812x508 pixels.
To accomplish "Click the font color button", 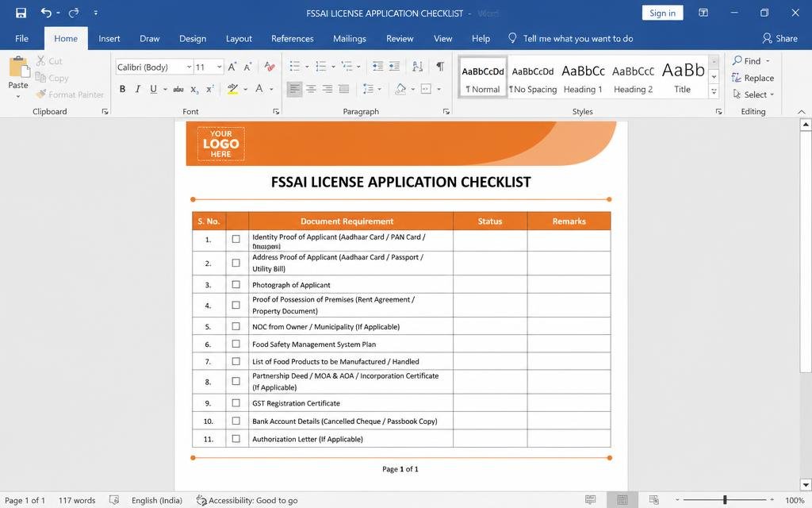I will click(259, 89).
